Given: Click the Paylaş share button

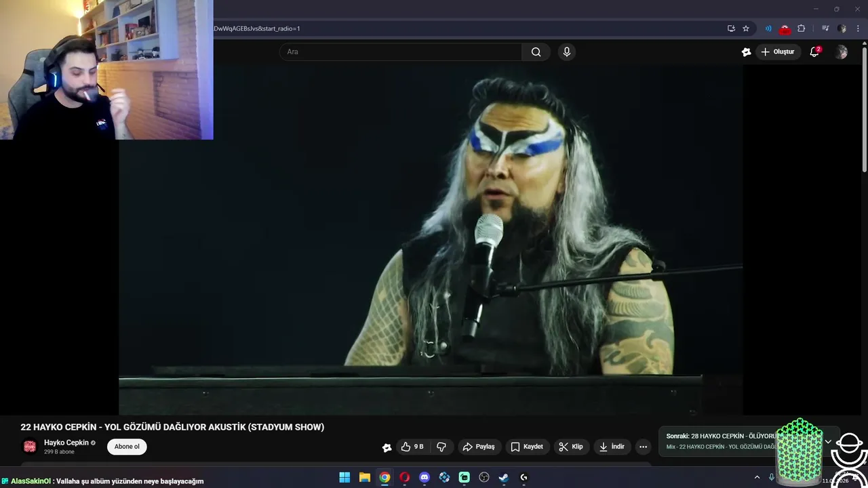Looking at the screenshot, I should pos(479,447).
